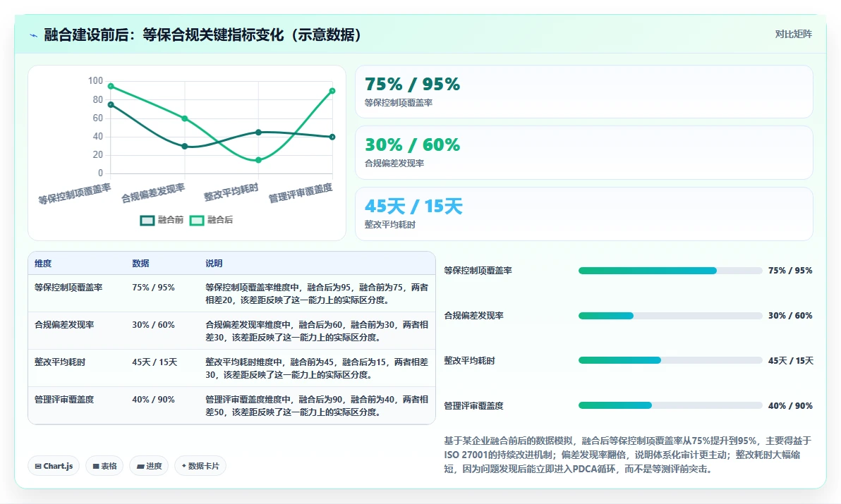Toggle the 融合后 legend swatch
The image size is (841, 504).
[197, 220]
